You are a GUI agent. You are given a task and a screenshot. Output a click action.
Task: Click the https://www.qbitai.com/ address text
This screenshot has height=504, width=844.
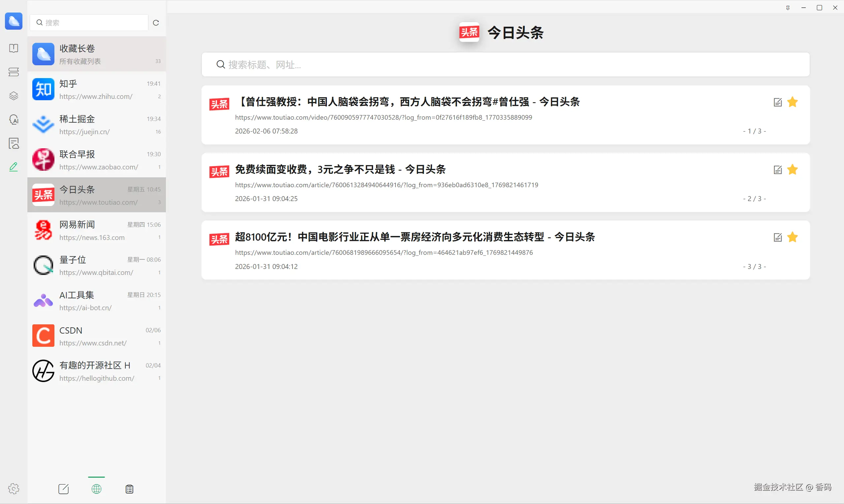pyautogui.click(x=96, y=273)
